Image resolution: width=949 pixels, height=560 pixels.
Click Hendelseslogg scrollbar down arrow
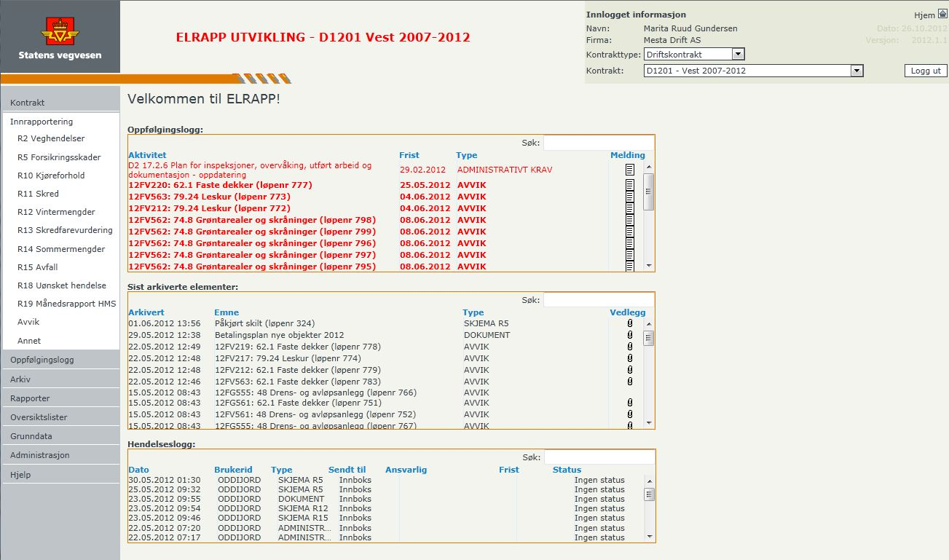coord(649,537)
